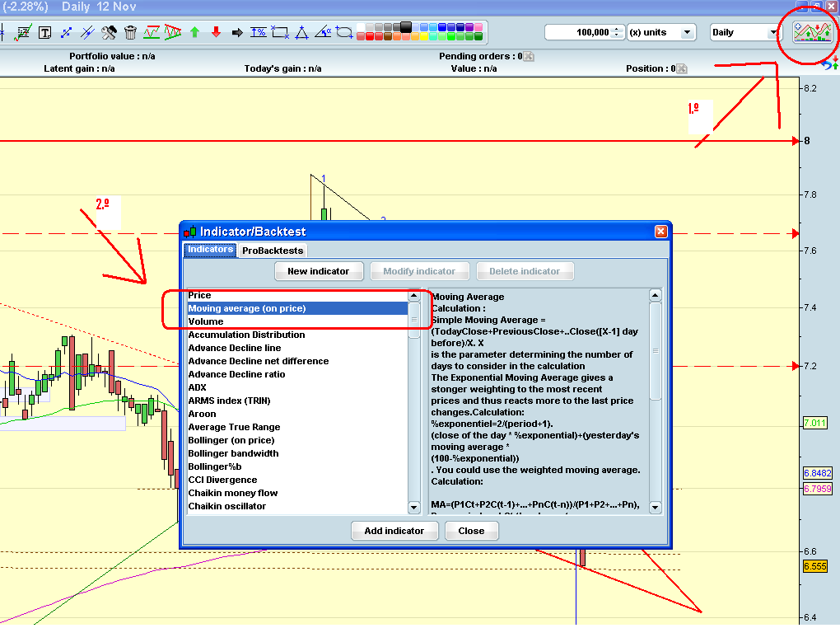Pick the yellow color swatch
The height and width of the screenshot is (628, 840).
(x=424, y=36)
